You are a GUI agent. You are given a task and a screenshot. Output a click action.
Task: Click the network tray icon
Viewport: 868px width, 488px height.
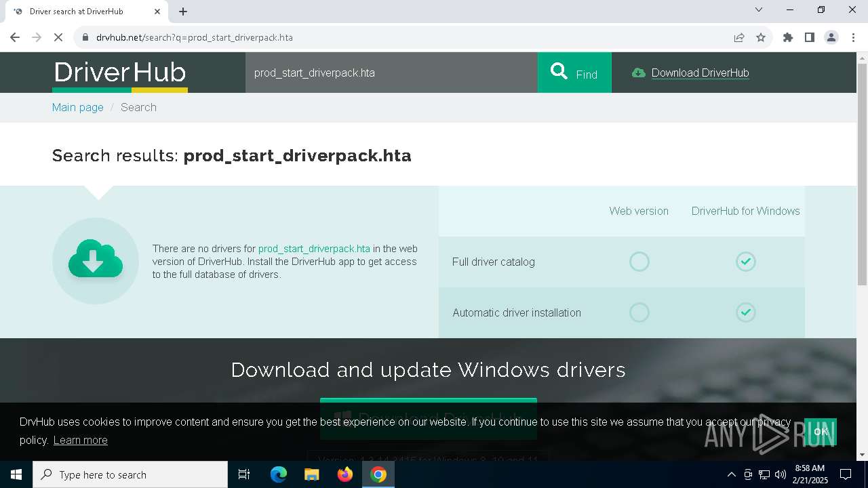point(764,474)
